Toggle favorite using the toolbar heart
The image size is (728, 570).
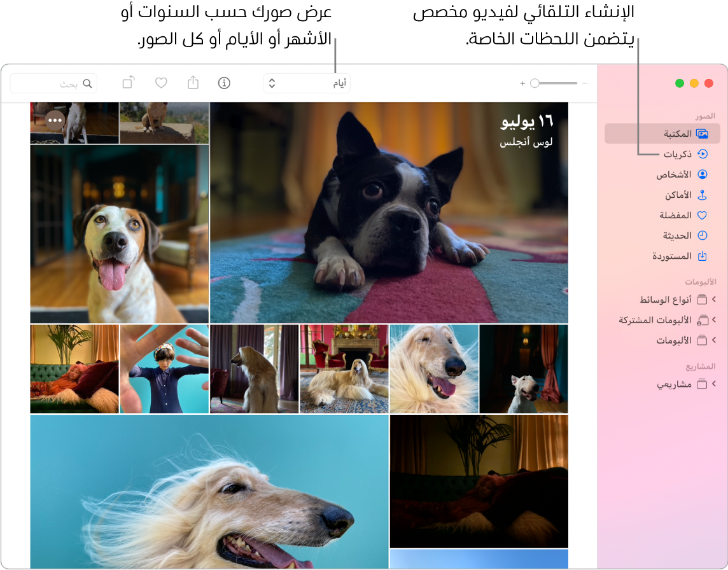click(161, 82)
